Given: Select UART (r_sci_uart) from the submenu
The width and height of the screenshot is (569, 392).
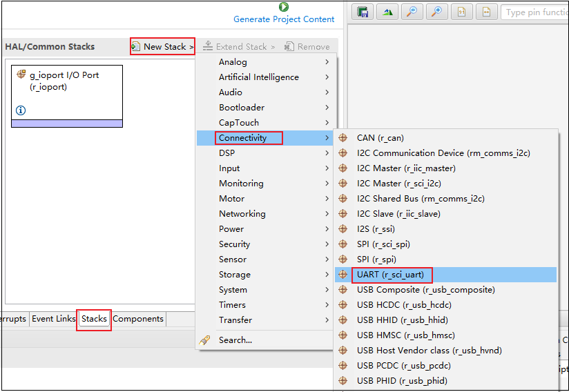Looking at the screenshot, I should tap(392, 275).
